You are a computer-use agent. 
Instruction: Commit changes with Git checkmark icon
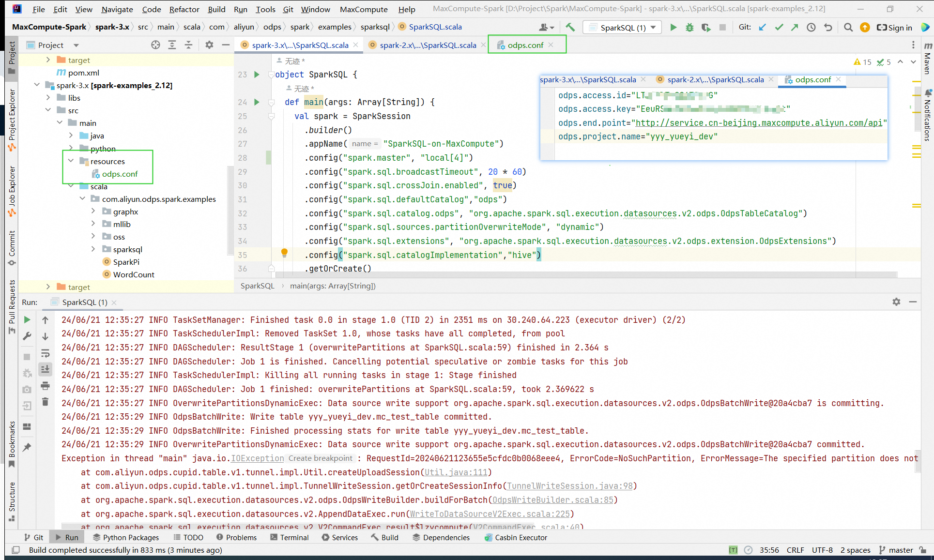tap(779, 28)
